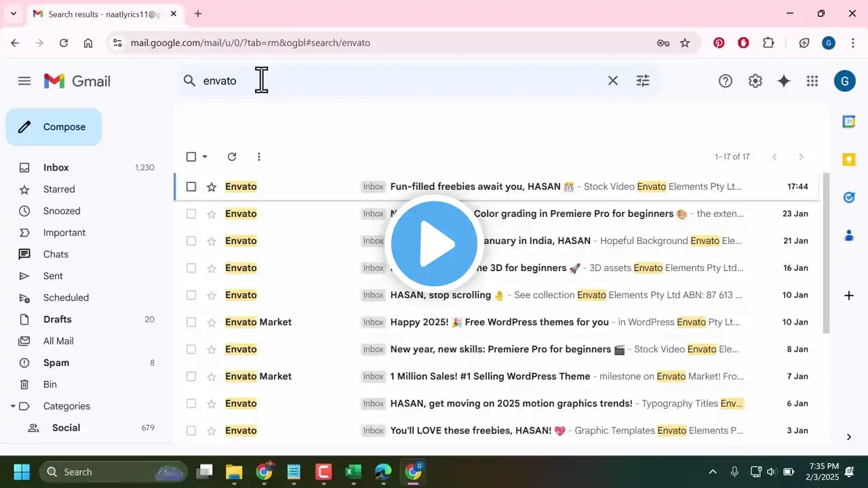868x488 pixels.
Task: Show search options filter panel
Action: [x=642, y=81]
